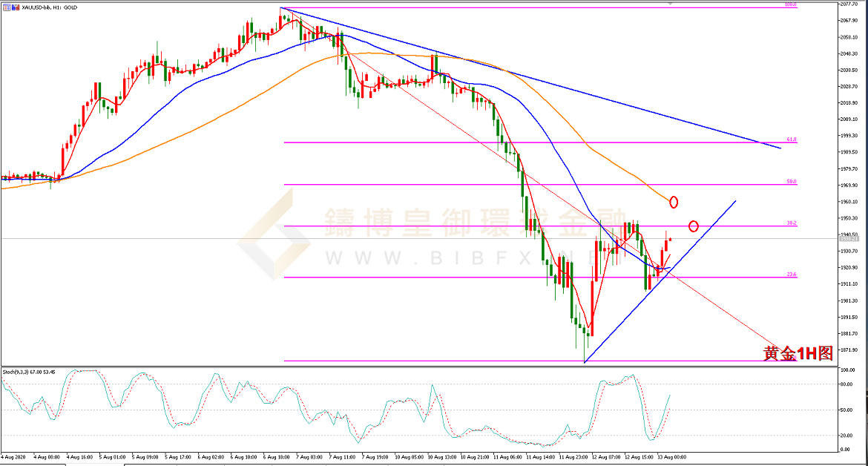Click the "11 Aug 23:00" time axis label
The width and height of the screenshot is (868, 466).
pos(573,457)
